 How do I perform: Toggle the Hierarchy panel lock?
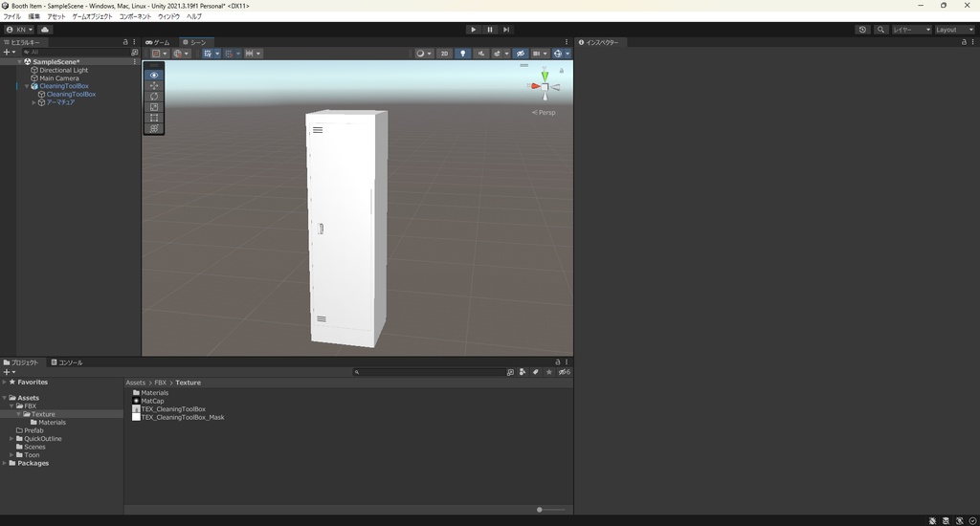click(x=125, y=42)
